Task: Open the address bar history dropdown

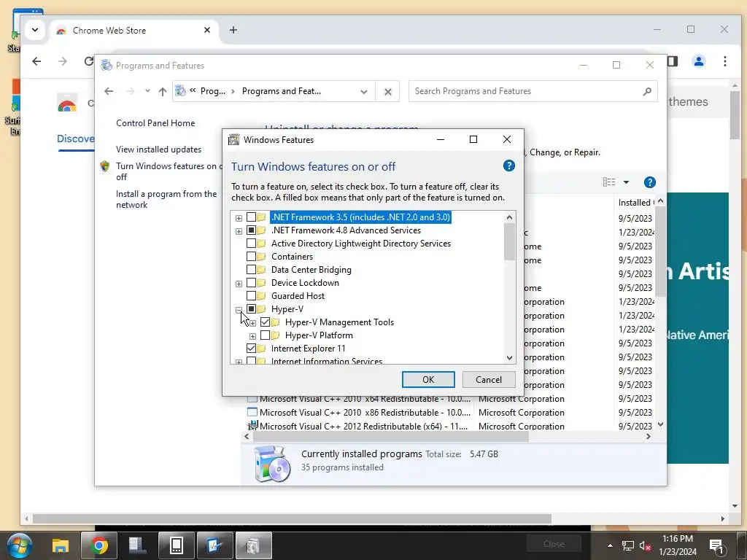Action: [364, 91]
